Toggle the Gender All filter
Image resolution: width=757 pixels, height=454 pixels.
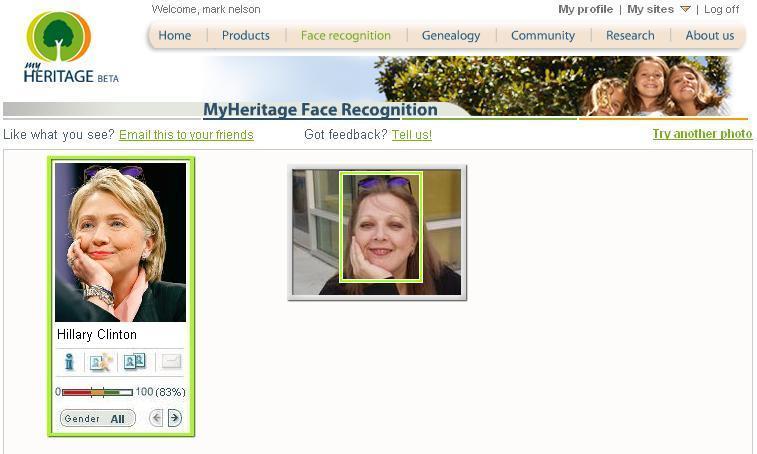[98, 418]
